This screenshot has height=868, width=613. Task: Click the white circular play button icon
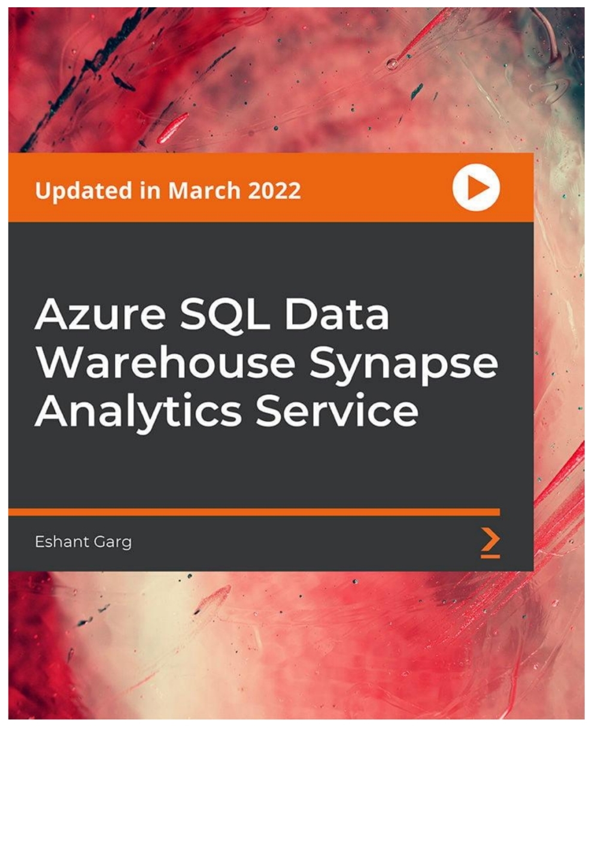click(475, 188)
